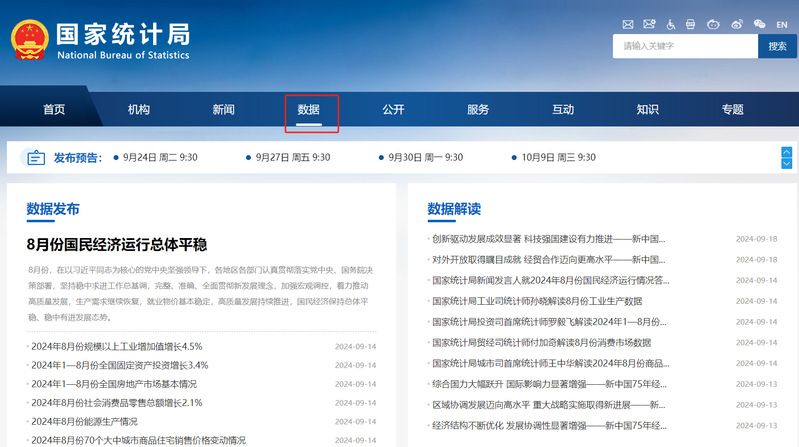The width and height of the screenshot is (799, 447).
Task: Open the 数据 navigation menu
Action: 308,110
